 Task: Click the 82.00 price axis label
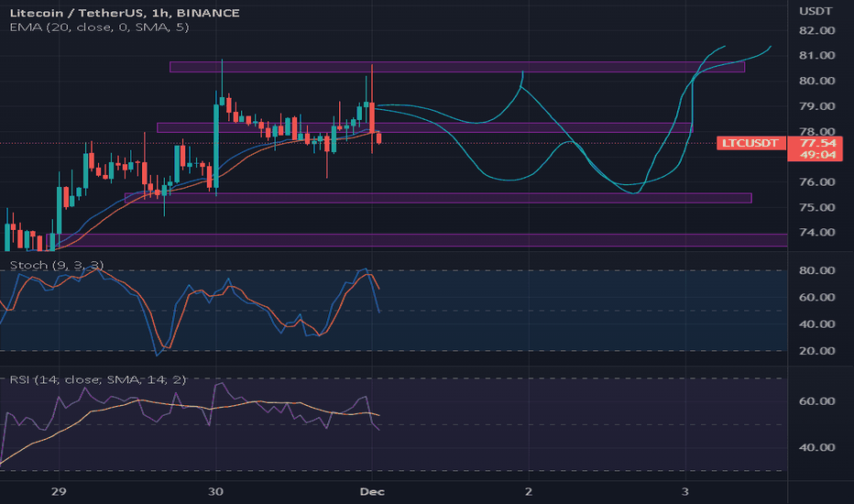pos(817,30)
